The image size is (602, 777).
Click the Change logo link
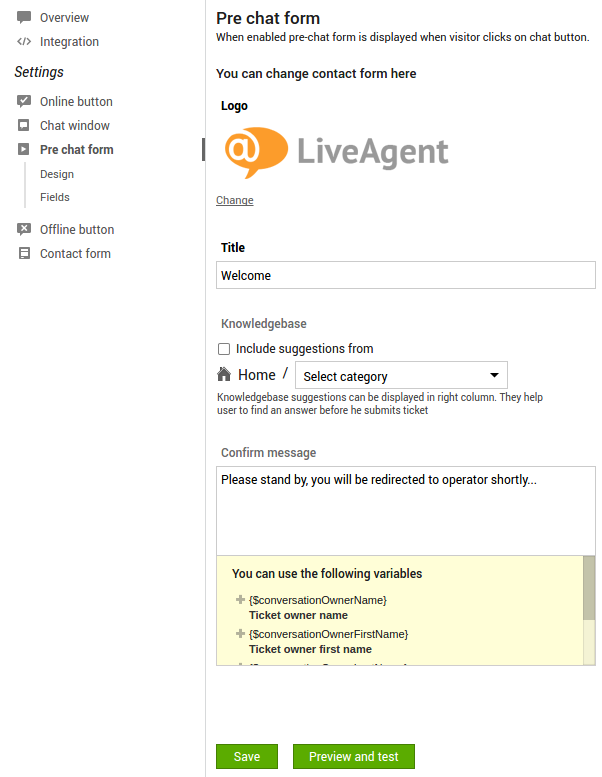pyautogui.click(x=235, y=200)
